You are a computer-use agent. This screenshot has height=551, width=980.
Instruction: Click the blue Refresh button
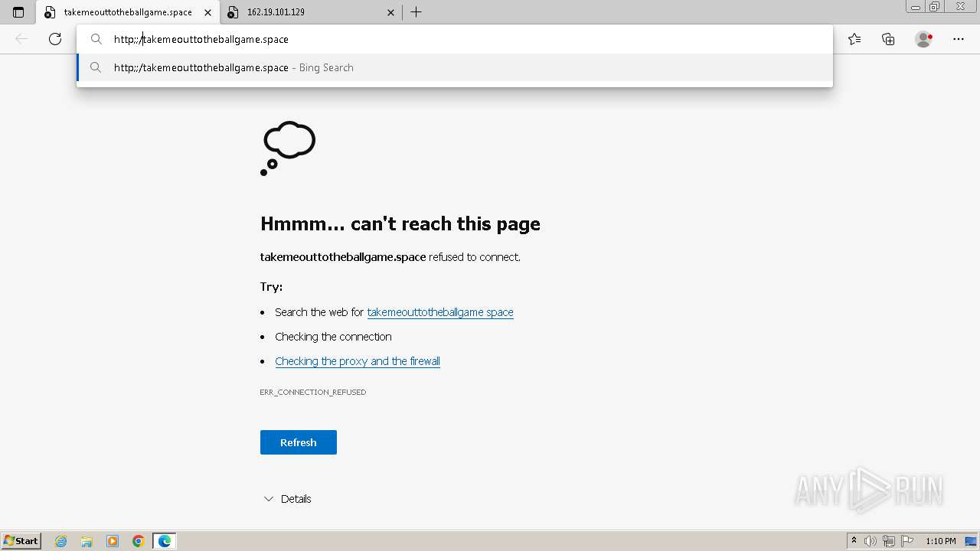pyautogui.click(x=299, y=442)
